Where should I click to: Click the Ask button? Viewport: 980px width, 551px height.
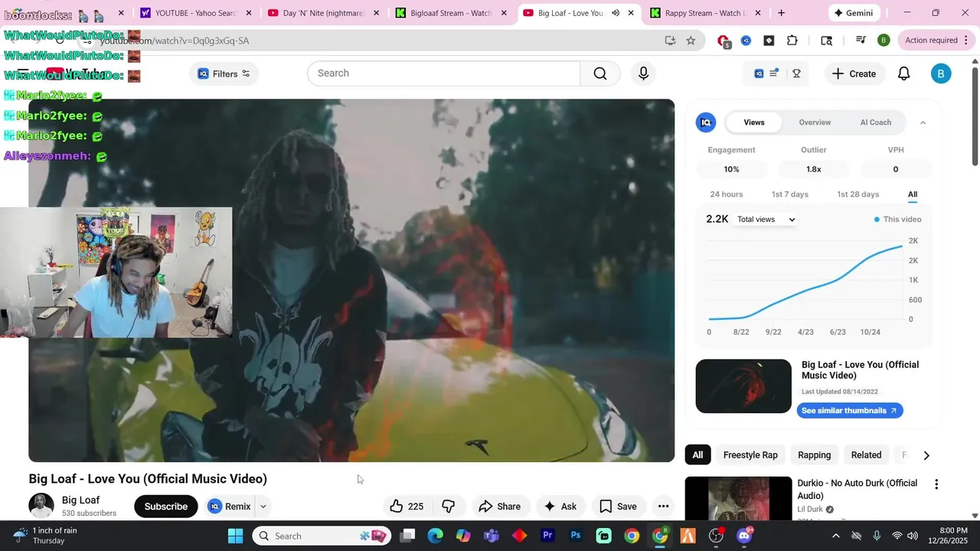tap(560, 506)
